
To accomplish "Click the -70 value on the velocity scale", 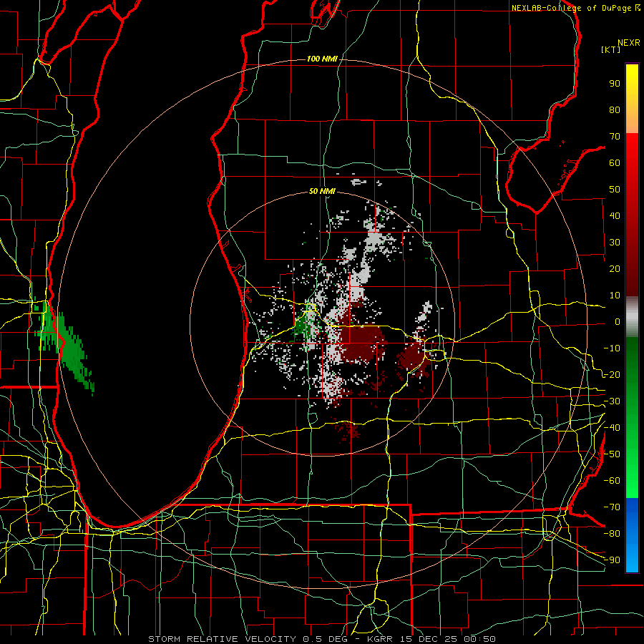I will point(612,507).
